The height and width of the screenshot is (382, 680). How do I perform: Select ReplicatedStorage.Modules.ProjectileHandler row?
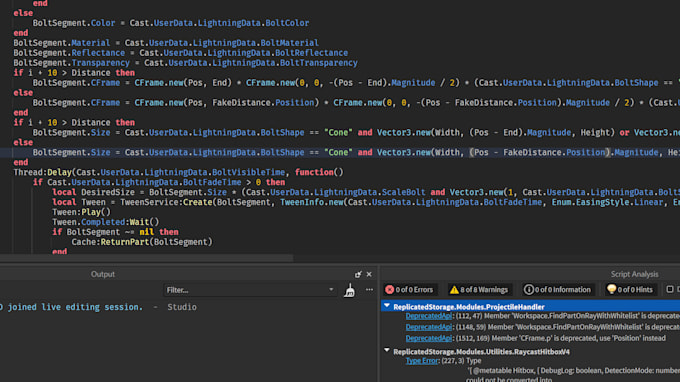coord(530,307)
